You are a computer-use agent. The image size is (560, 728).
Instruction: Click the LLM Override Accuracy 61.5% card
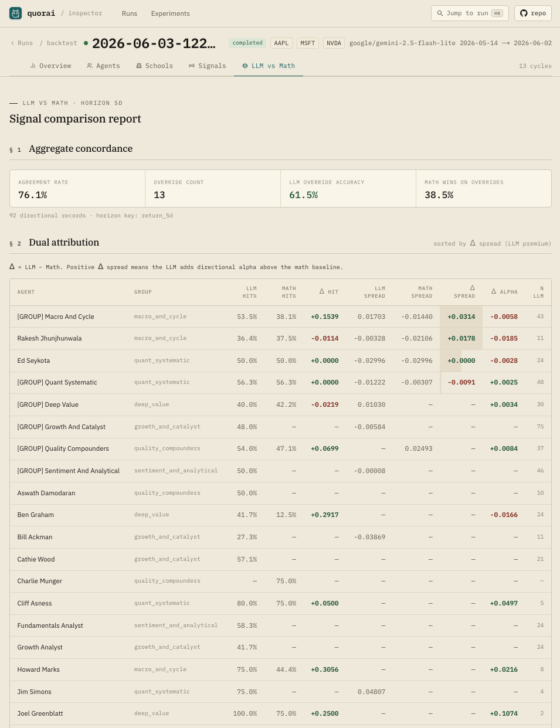pyautogui.click(x=348, y=188)
